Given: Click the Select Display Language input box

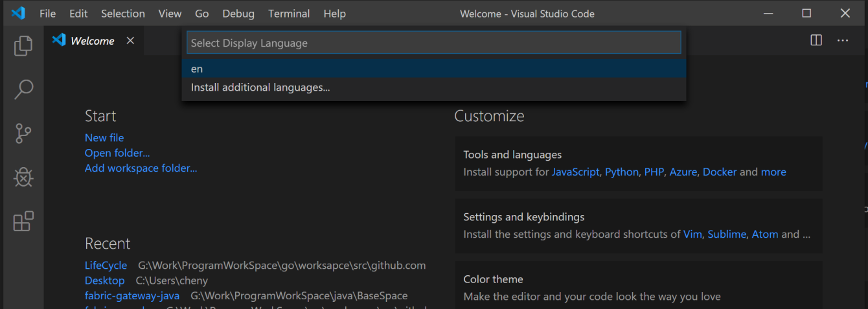Looking at the screenshot, I should point(433,43).
